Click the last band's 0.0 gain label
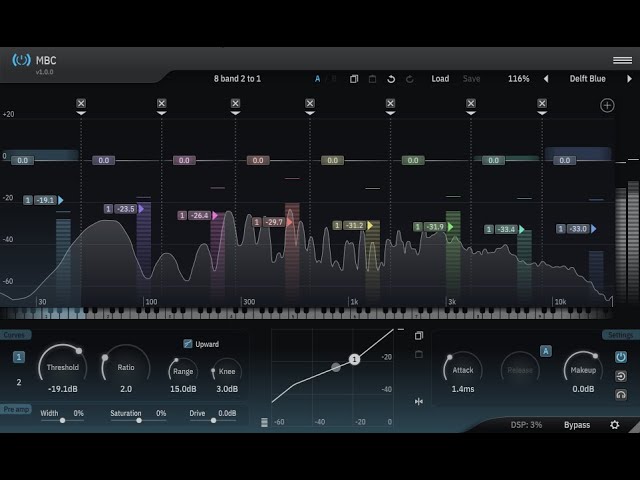Image resolution: width=640 pixels, height=480 pixels. 564,160
